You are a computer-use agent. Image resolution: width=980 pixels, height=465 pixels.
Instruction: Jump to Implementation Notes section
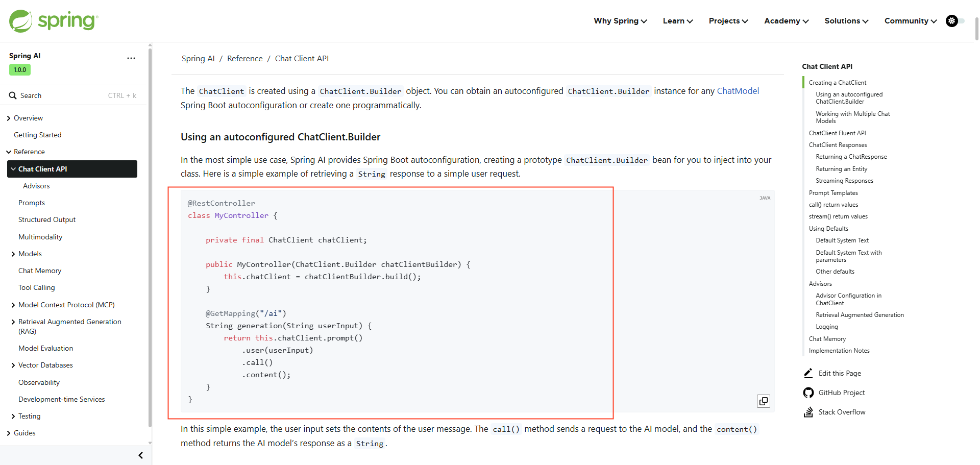point(839,351)
